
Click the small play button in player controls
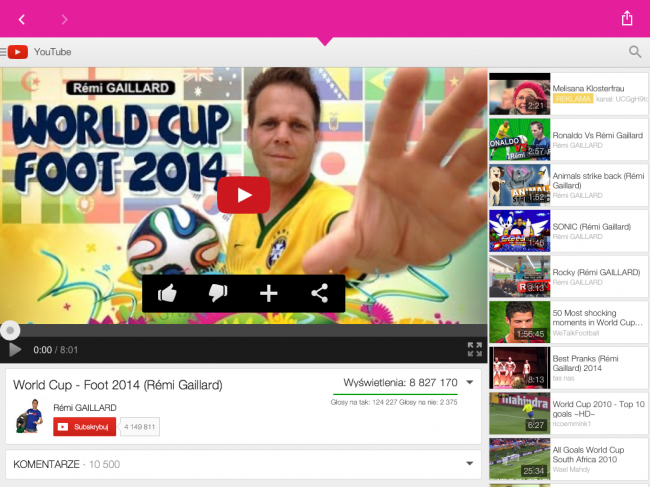[15, 350]
